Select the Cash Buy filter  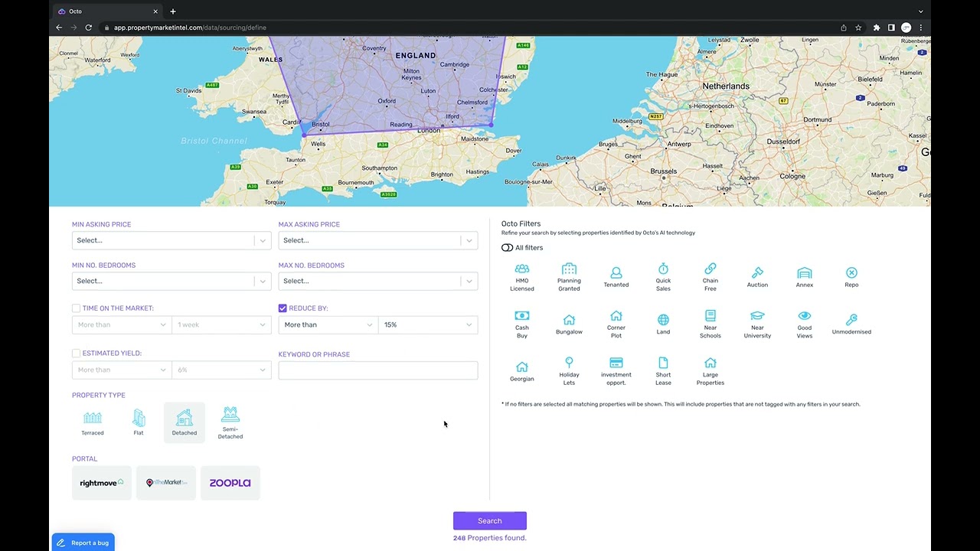(x=522, y=324)
